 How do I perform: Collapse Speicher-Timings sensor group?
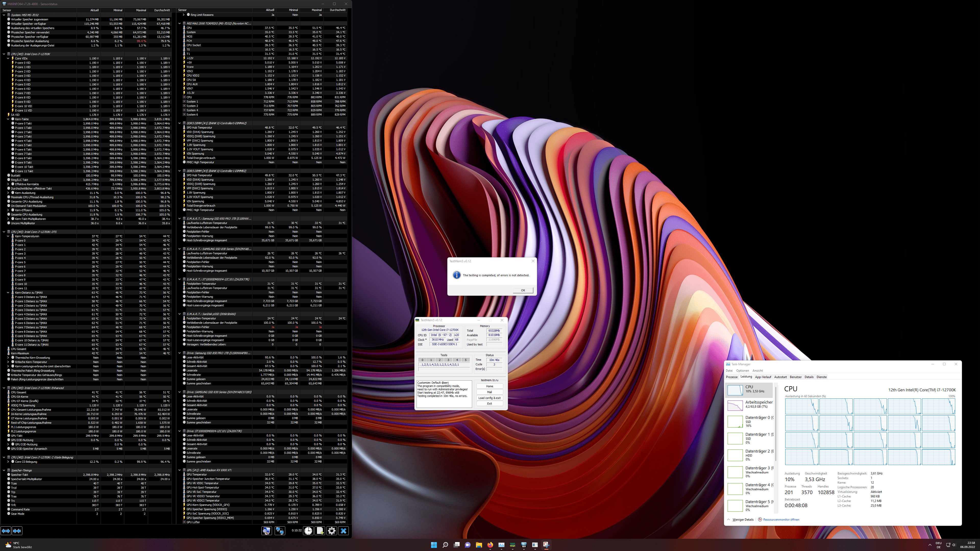tap(4, 470)
